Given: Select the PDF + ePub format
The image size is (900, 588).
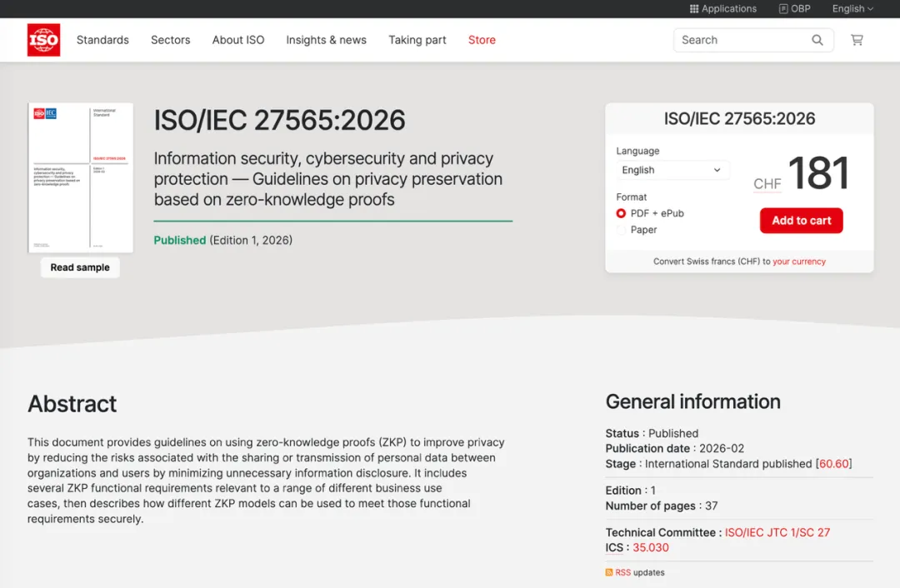Looking at the screenshot, I should (621, 213).
